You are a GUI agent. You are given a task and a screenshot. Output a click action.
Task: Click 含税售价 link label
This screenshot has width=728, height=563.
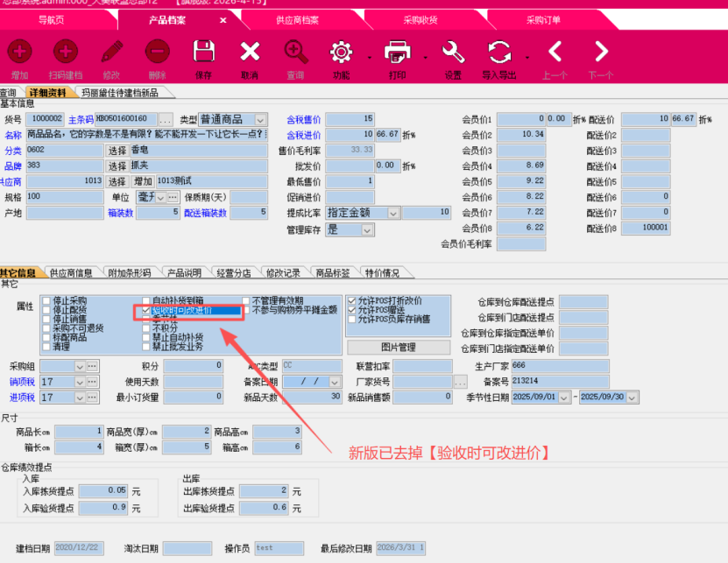pyautogui.click(x=304, y=120)
